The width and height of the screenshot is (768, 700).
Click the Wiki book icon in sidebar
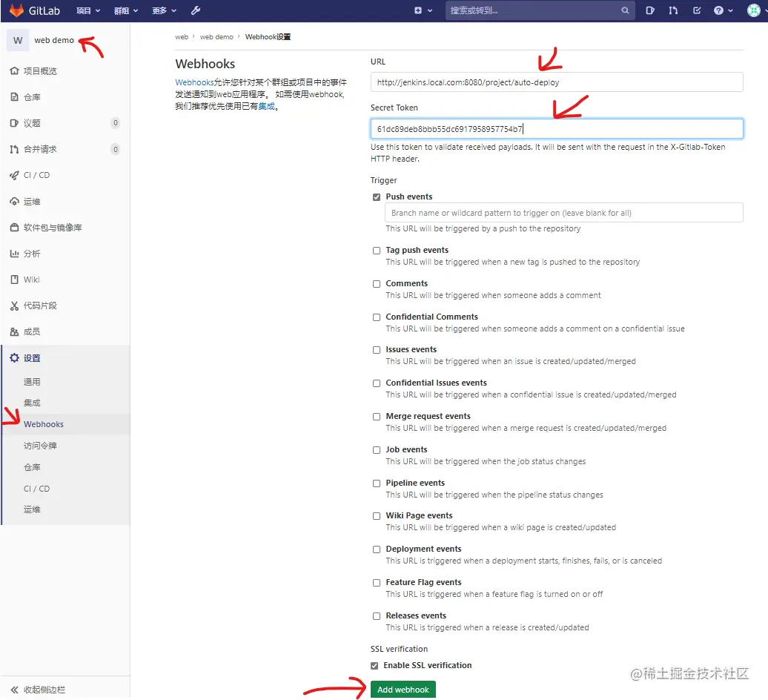click(x=14, y=280)
